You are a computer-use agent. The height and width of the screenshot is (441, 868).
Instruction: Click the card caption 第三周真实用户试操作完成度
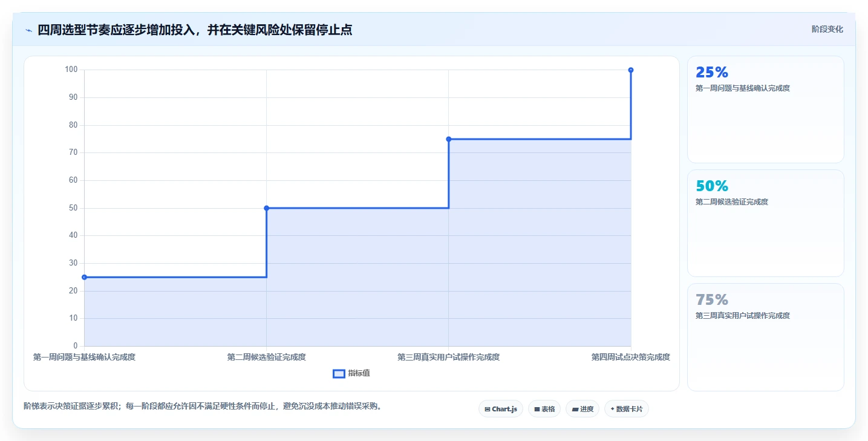[x=743, y=316]
